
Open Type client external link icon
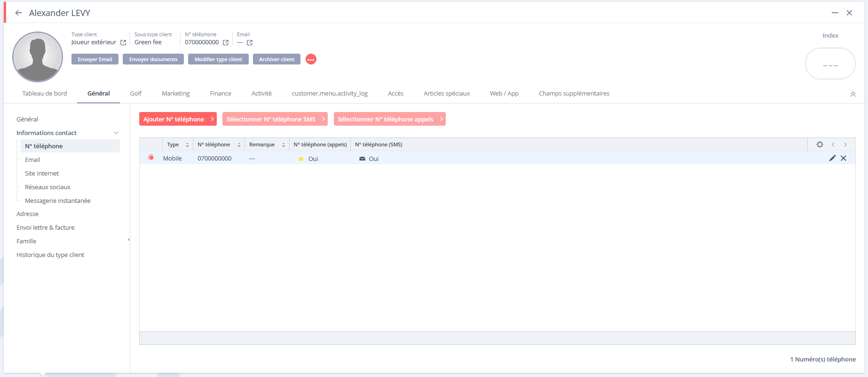123,42
